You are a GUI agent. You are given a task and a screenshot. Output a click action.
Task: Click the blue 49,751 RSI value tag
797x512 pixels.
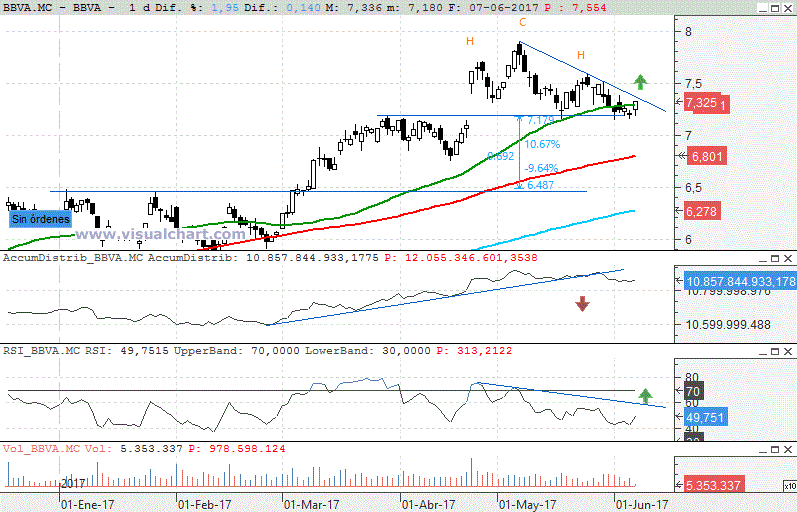pyautogui.click(x=706, y=417)
